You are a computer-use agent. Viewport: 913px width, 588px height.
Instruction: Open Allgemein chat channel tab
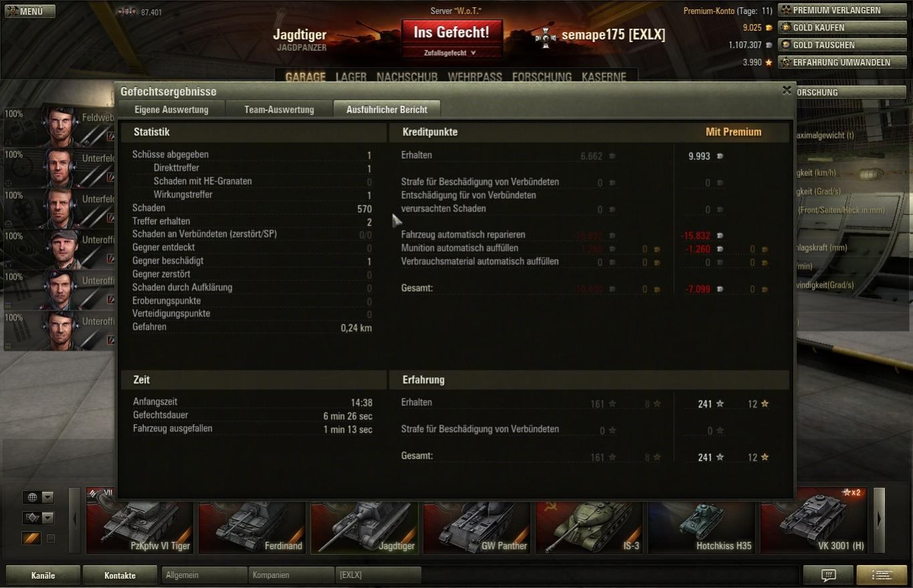tap(205, 575)
